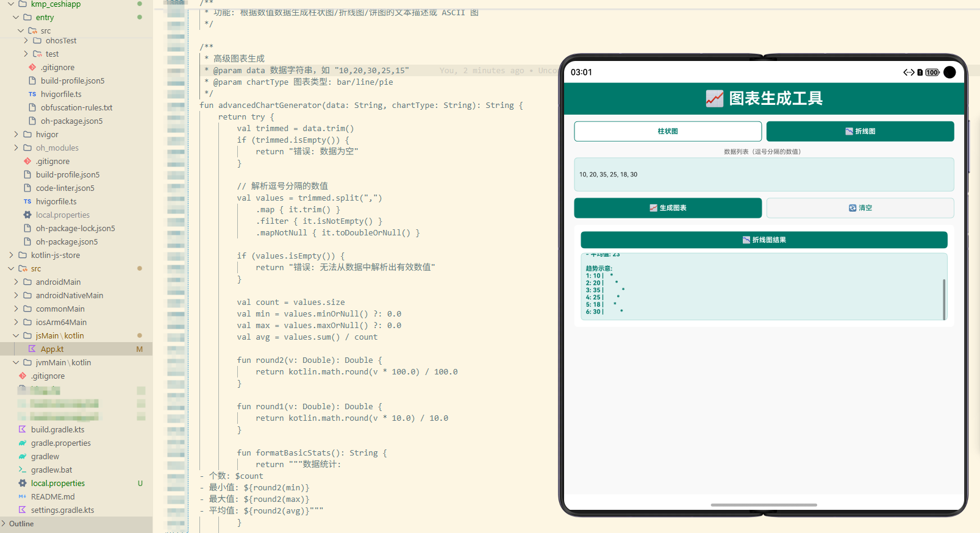Open build.gradle.kts file
Screen dimensions: 980x533
57,430
